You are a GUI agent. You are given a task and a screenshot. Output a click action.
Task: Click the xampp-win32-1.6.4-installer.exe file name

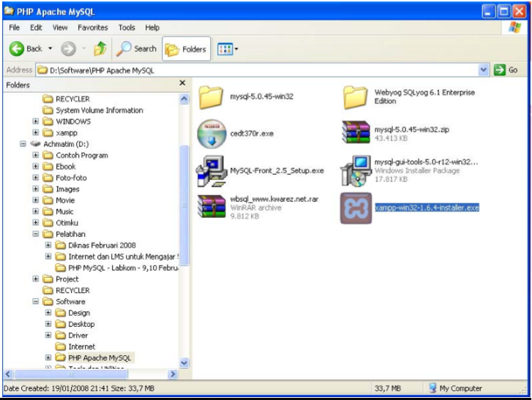pyautogui.click(x=427, y=208)
